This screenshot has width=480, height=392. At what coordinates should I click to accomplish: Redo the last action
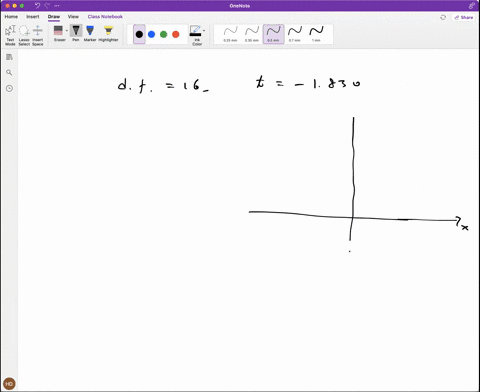(x=47, y=6)
